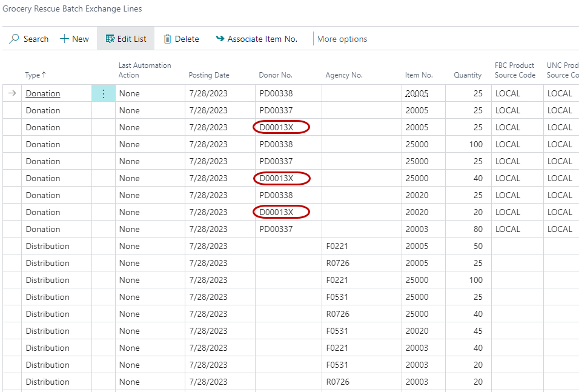Open More options in the toolbar
Viewport: 579px width, 392px height.
pos(342,39)
